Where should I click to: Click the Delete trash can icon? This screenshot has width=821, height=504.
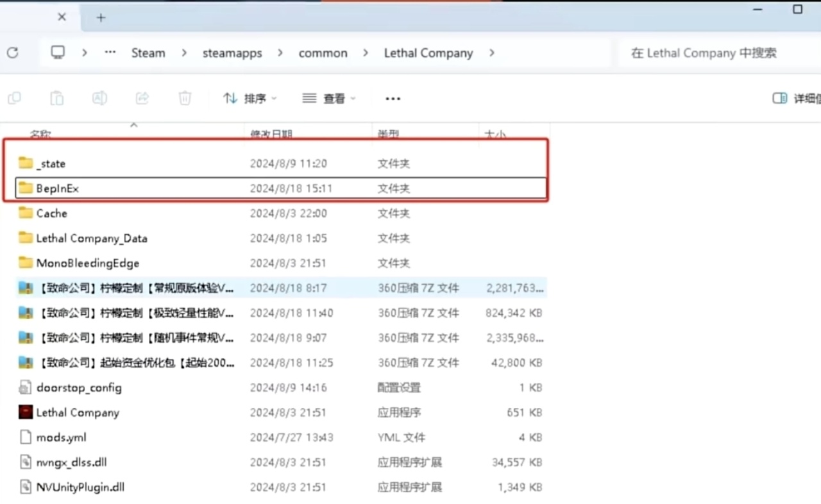[x=185, y=98]
